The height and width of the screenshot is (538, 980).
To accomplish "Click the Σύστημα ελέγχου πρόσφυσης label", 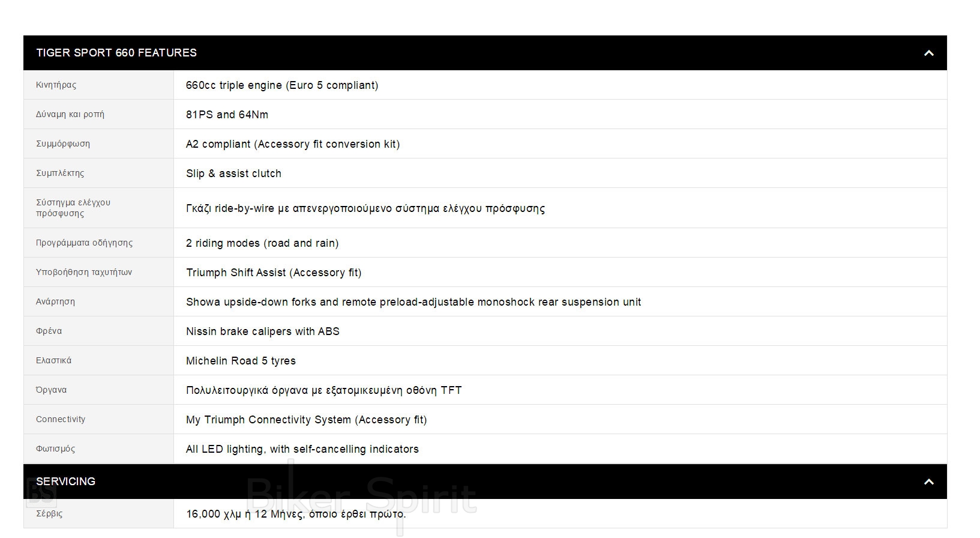I will pos(73,208).
